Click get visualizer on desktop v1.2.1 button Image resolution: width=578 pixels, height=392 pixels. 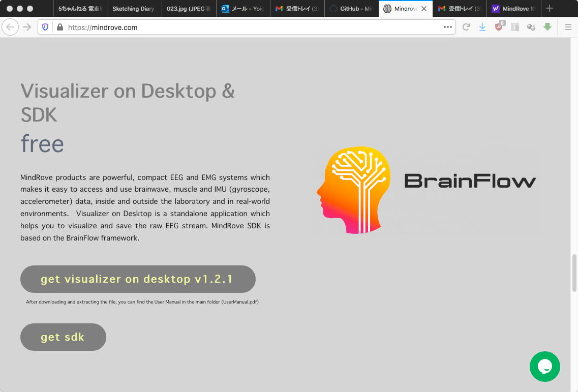point(138,279)
